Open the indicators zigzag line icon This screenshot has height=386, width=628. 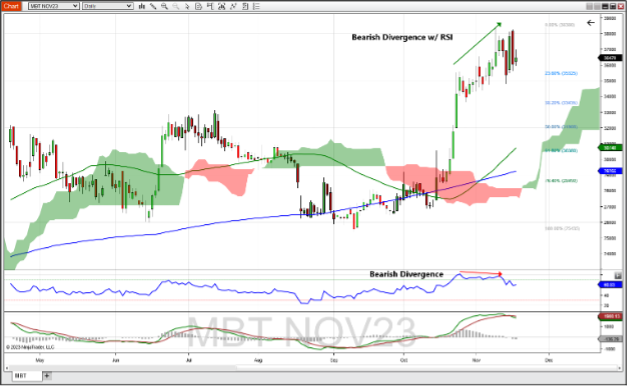click(233, 6)
